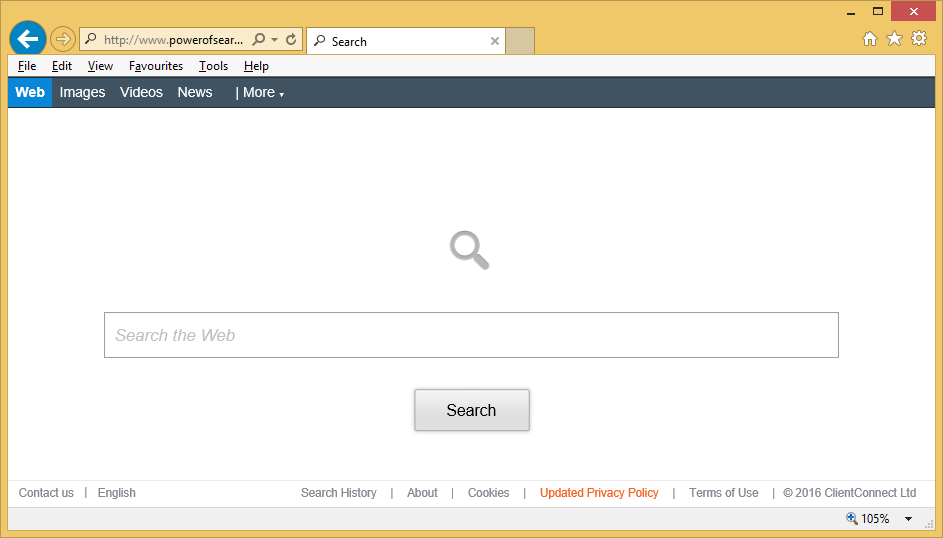The height and width of the screenshot is (538, 943).
Task: Switch to Images search
Action: (x=82, y=93)
